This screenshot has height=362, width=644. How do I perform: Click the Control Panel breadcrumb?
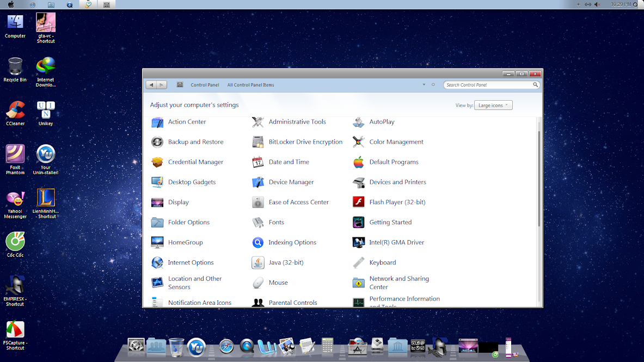[205, 85]
